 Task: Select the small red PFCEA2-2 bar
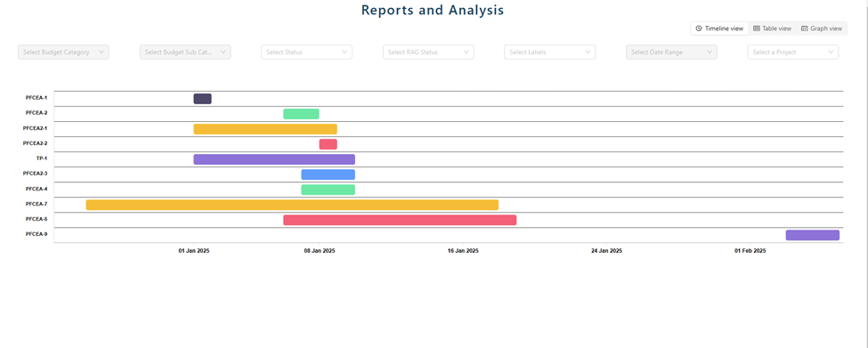click(329, 144)
